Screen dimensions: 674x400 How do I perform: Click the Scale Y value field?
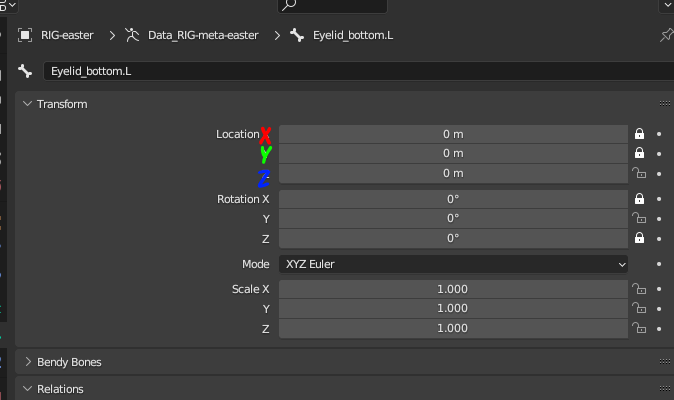coord(453,308)
